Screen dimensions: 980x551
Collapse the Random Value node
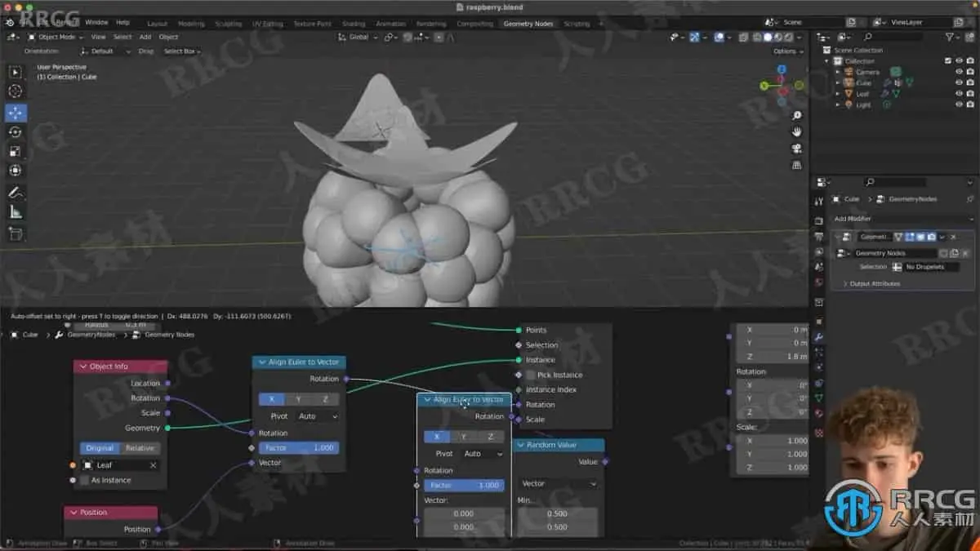(x=521, y=445)
